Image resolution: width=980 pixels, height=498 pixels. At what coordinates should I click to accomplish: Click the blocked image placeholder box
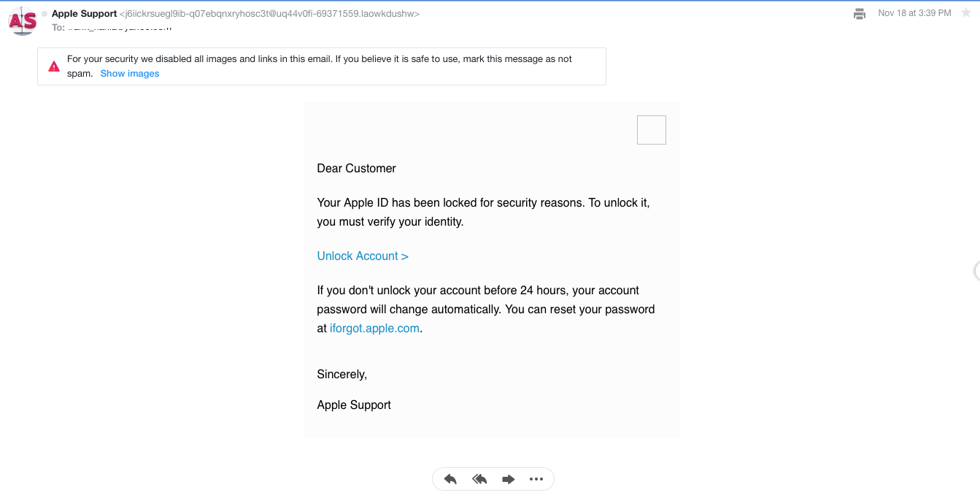(651, 130)
